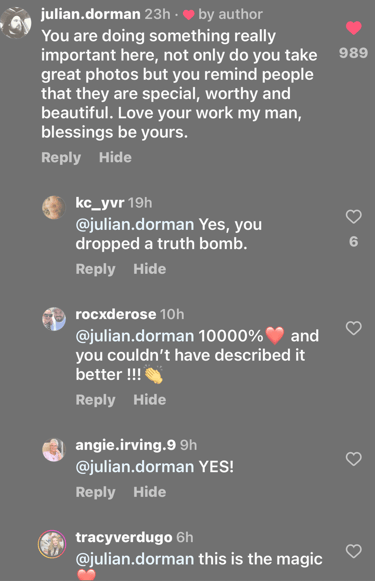
Task: Hide angie.irving.9's comment
Action: 150,492
